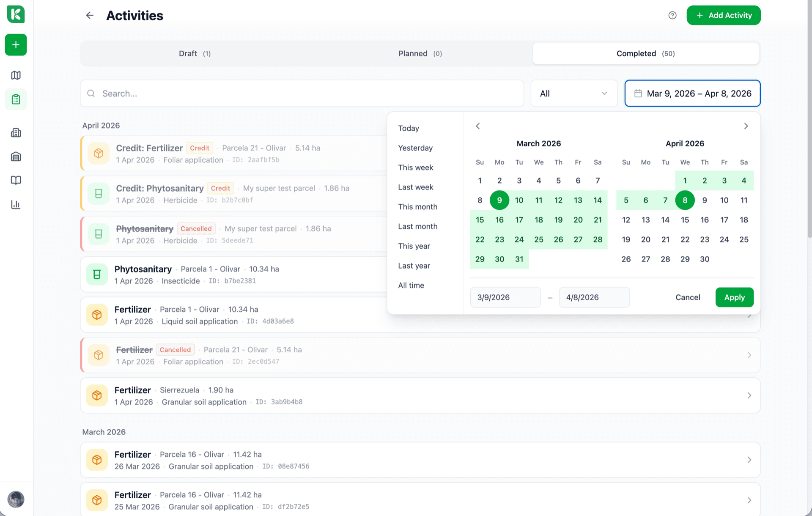The width and height of the screenshot is (812, 516).
Task: Go to the next month in the calendar
Action: point(746,126)
